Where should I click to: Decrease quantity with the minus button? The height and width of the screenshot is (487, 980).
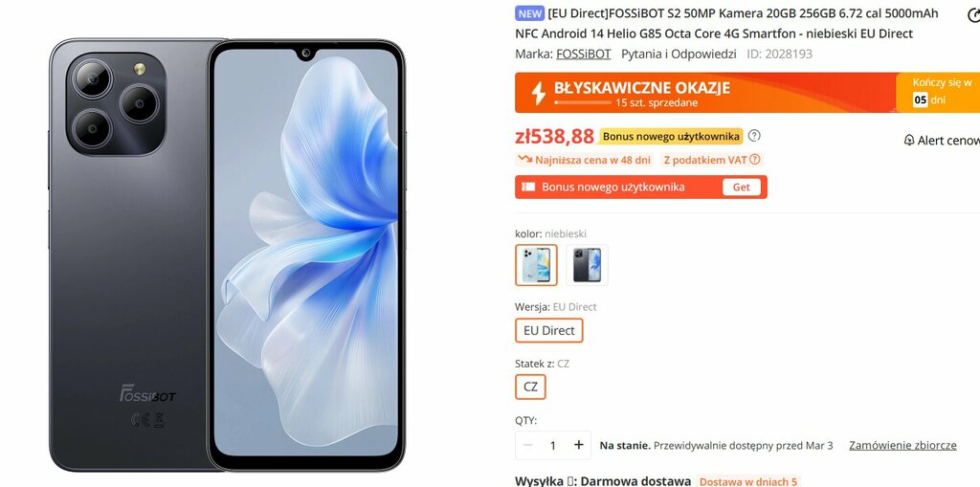(527, 445)
